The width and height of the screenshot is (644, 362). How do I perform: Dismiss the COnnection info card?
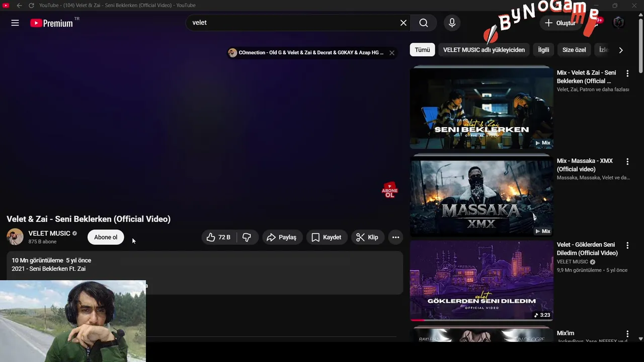[391, 53]
